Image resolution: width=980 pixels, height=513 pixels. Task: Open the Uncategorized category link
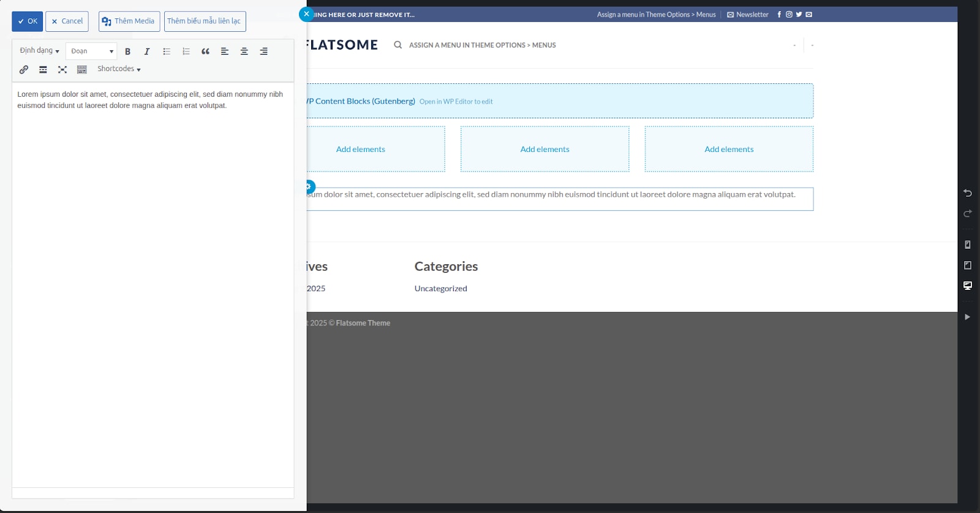click(x=440, y=289)
